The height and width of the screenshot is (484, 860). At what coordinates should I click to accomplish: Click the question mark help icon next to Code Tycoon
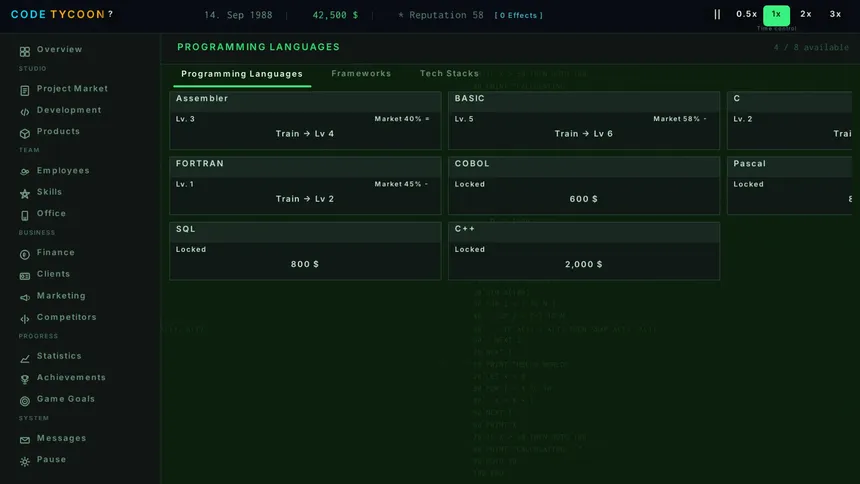coord(110,14)
